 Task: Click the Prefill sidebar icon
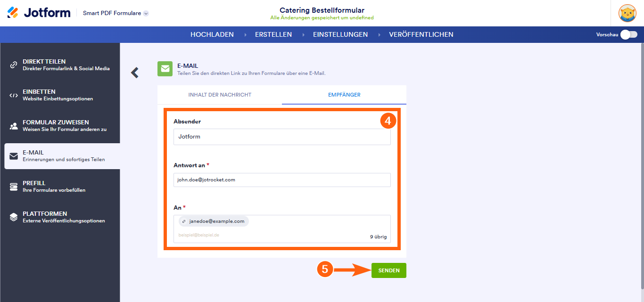click(x=14, y=187)
